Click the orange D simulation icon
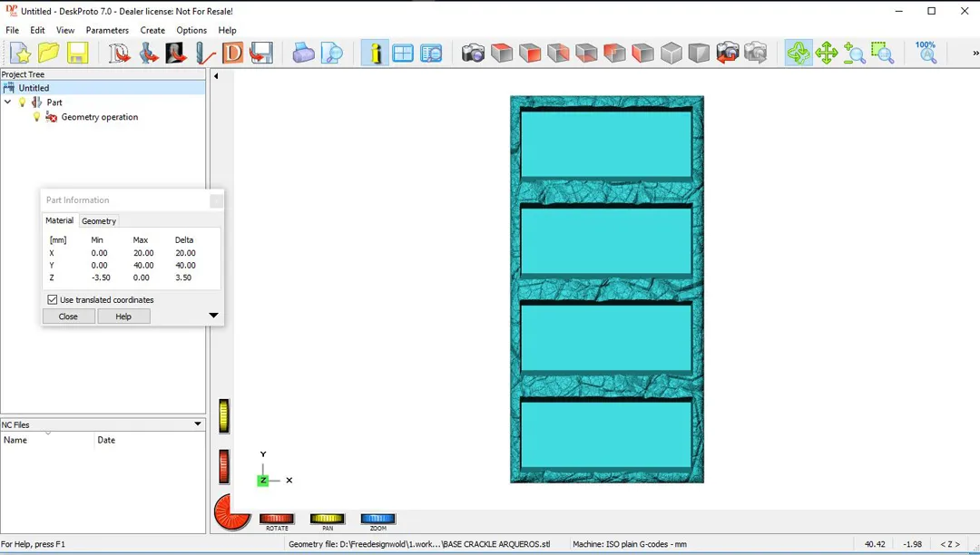Screen dimensions: 980x555 (x=232, y=54)
